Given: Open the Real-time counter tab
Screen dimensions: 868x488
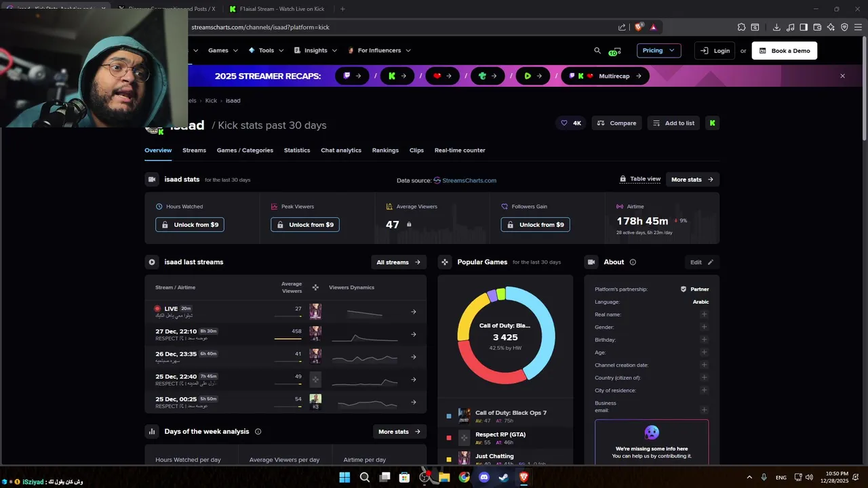Looking at the screenshot, I should 460,150.
